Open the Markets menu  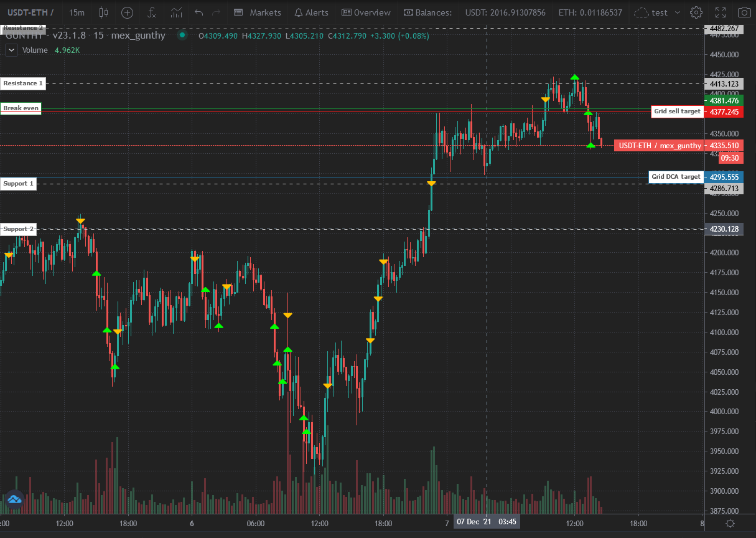tap(258, 12)
